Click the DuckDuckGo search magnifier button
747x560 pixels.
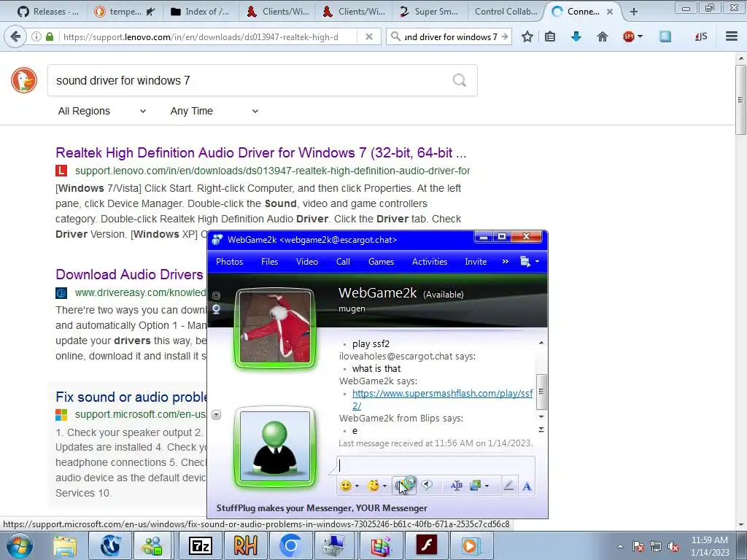pos(460,80)
